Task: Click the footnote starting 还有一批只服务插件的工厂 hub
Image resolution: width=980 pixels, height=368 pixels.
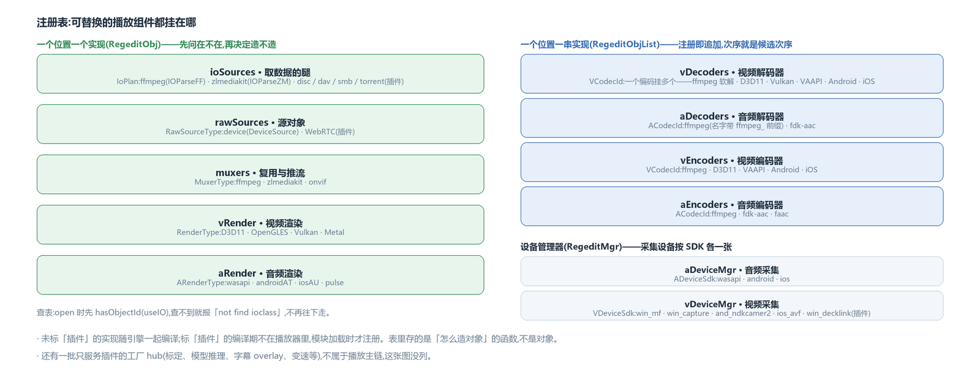Action: click(x=236, y=356)
